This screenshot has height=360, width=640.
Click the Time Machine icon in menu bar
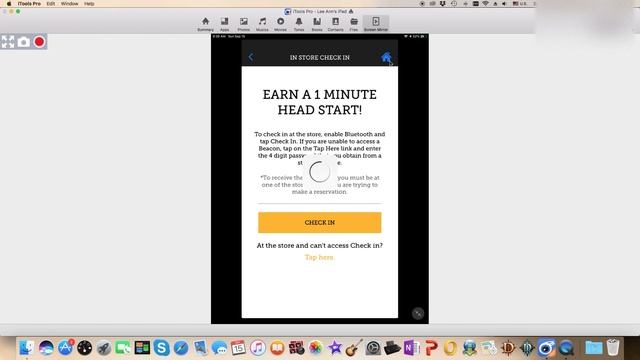pos(454,4)
